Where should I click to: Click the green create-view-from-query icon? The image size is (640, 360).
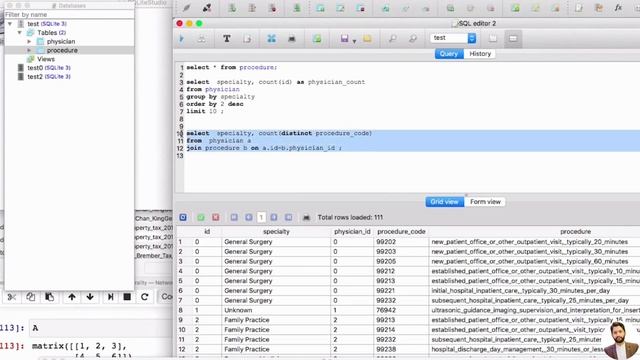tap(317, 39)
